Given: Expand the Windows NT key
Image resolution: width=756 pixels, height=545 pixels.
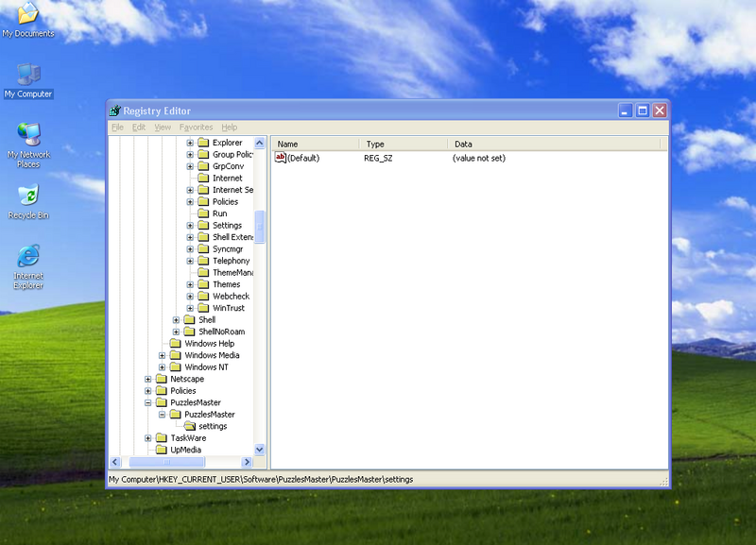Looking at the screenshot, I should [x=162, y=367].
